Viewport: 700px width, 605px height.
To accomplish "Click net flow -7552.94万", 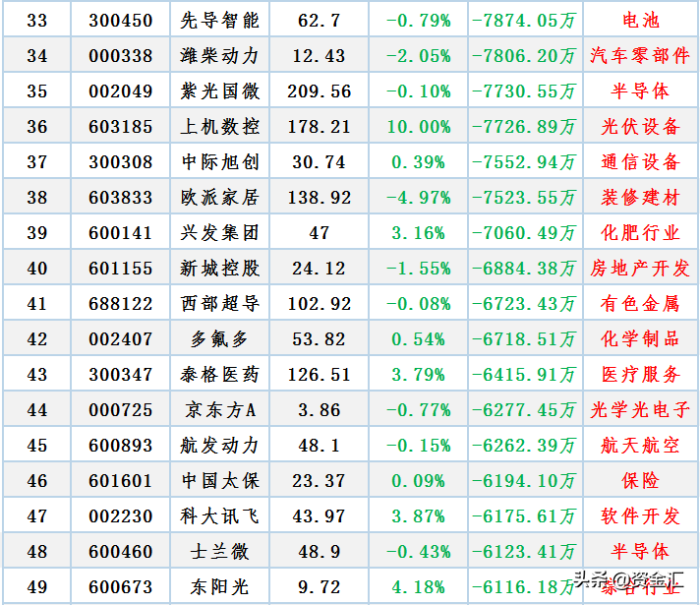I will (524, 162).
